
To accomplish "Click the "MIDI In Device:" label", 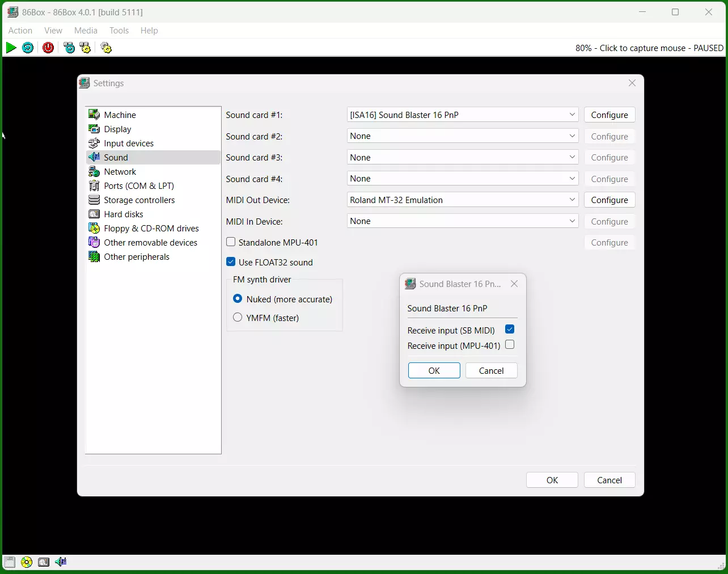I will click(255, 221).
